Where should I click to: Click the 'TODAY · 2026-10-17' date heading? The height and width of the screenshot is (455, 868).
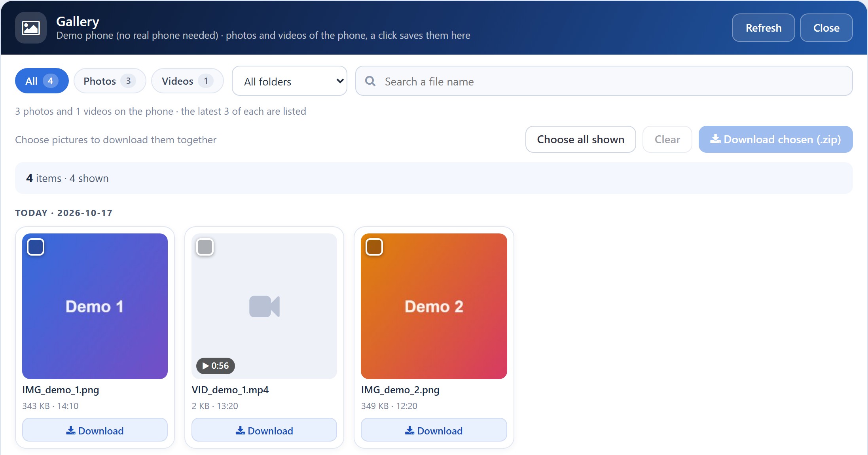pyautogui.click(x=64, y=213)
